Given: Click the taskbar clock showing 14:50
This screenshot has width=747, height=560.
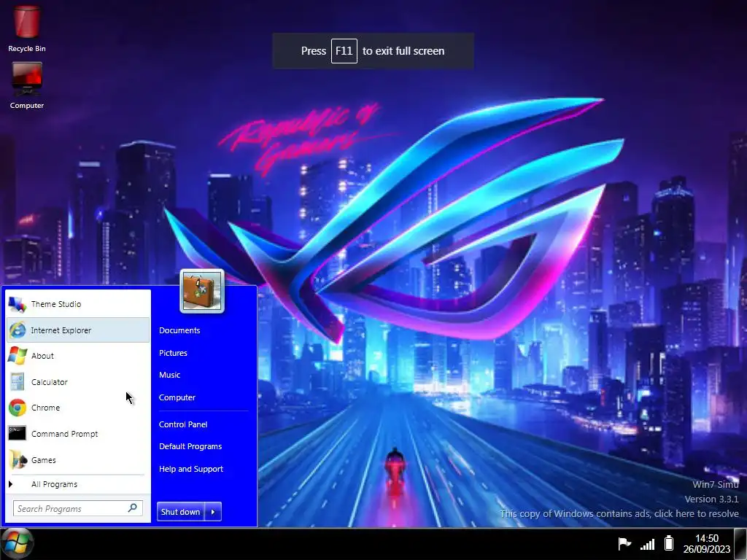Looking at the screenshot, I should (706, 538).
